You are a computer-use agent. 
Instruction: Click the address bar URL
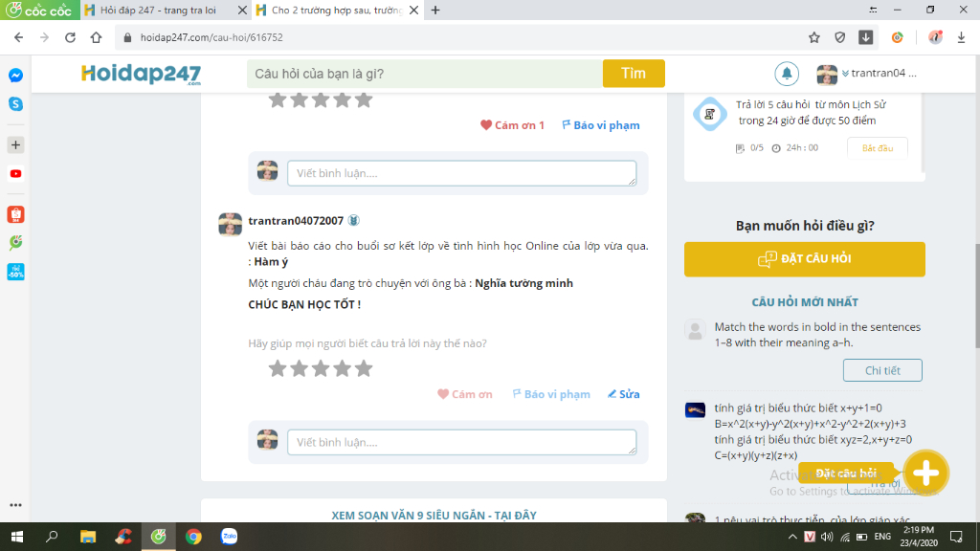[212, 37]
